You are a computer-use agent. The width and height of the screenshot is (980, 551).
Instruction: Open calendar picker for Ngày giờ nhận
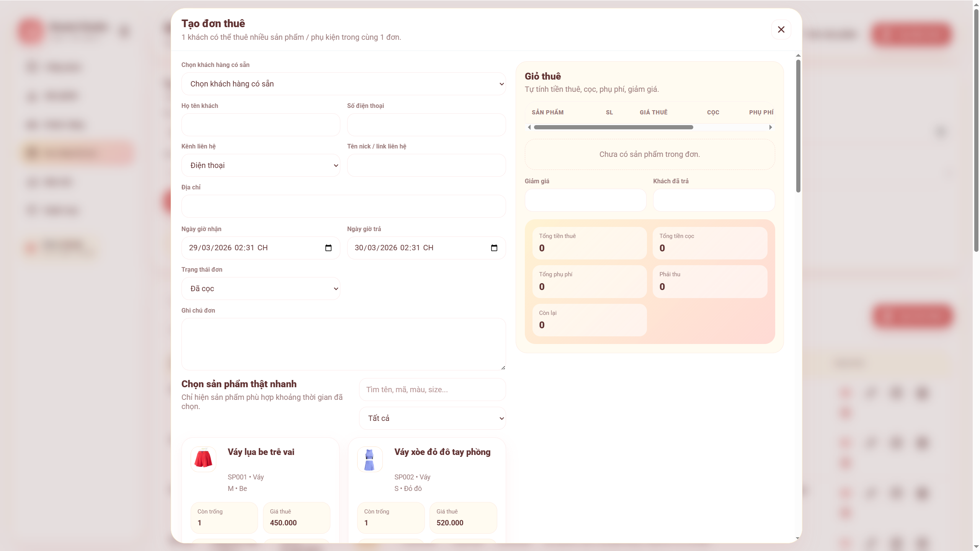tap(328, 248)
